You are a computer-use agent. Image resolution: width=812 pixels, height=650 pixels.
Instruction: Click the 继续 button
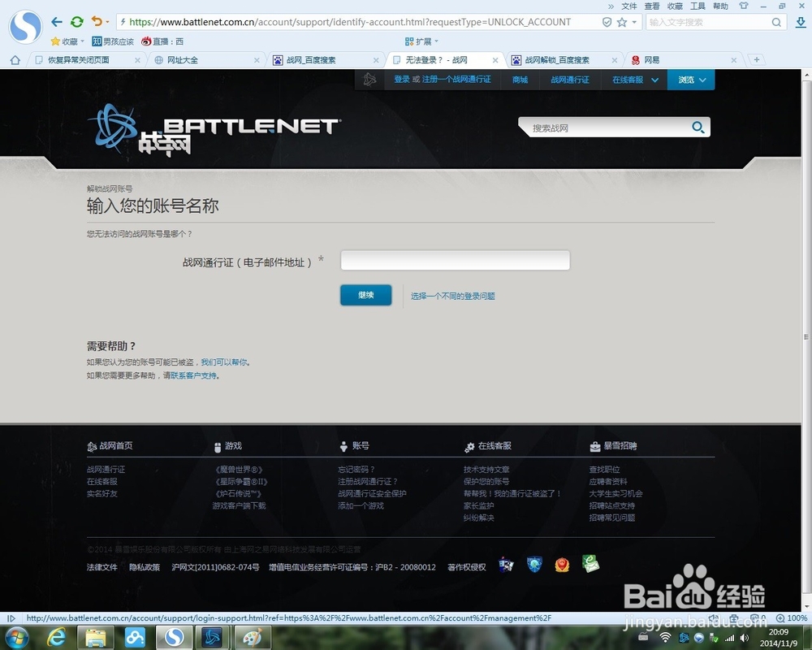[365, 295]
